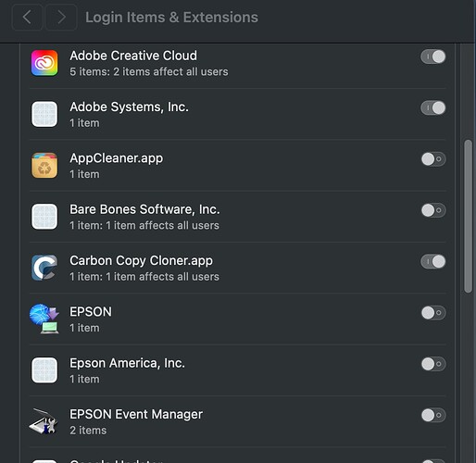Click subtitle under Bare Bones Software, Inc.

(144, 226)
